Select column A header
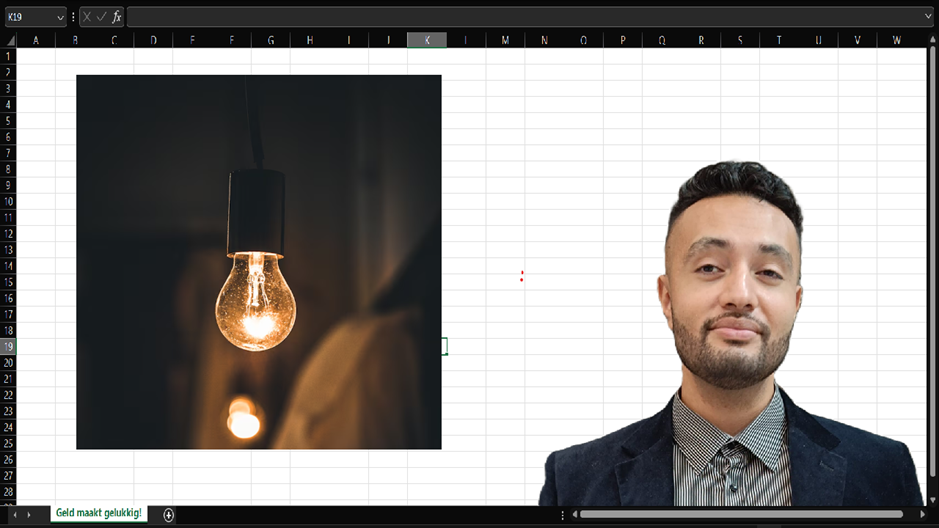 click(x=36, y=40)
